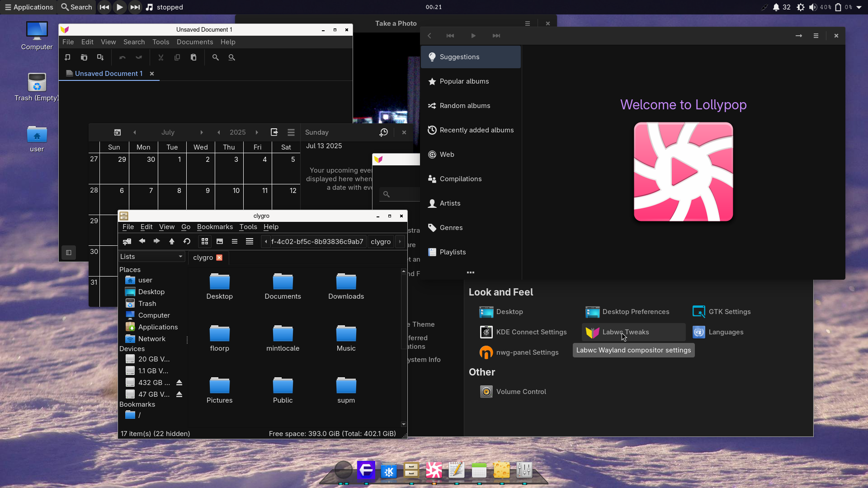Switch to thumbnail view in file manager
The image size is (868, 488).
point(220,242)
